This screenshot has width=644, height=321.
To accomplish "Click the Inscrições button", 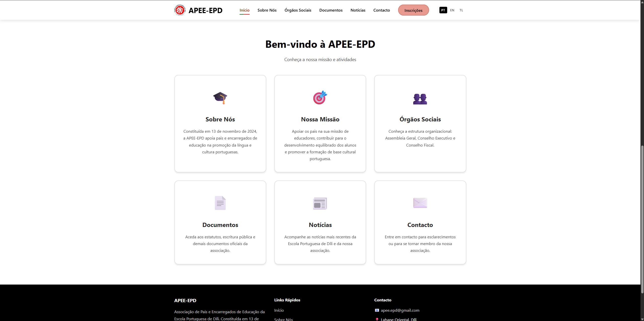I will coord(413,10).
